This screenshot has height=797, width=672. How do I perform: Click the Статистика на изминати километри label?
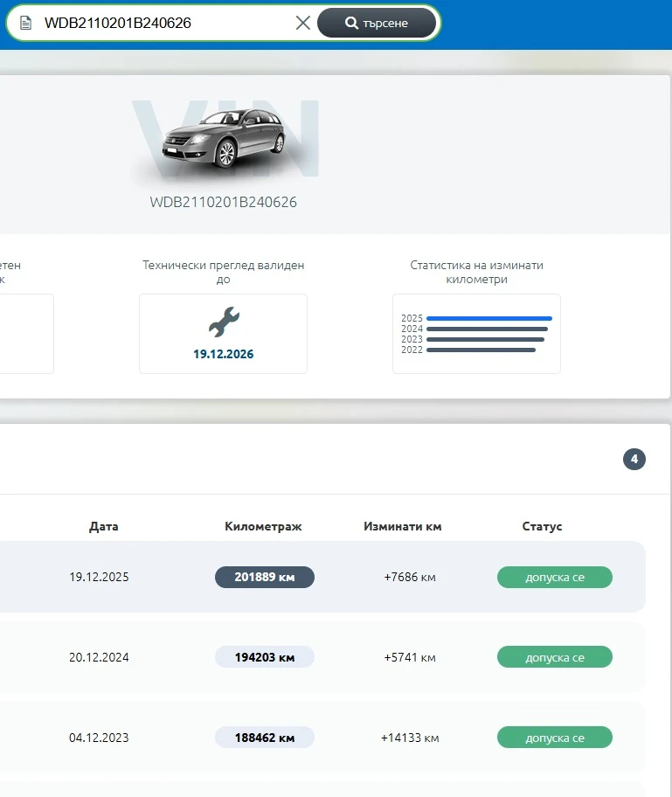pos(476,272)
